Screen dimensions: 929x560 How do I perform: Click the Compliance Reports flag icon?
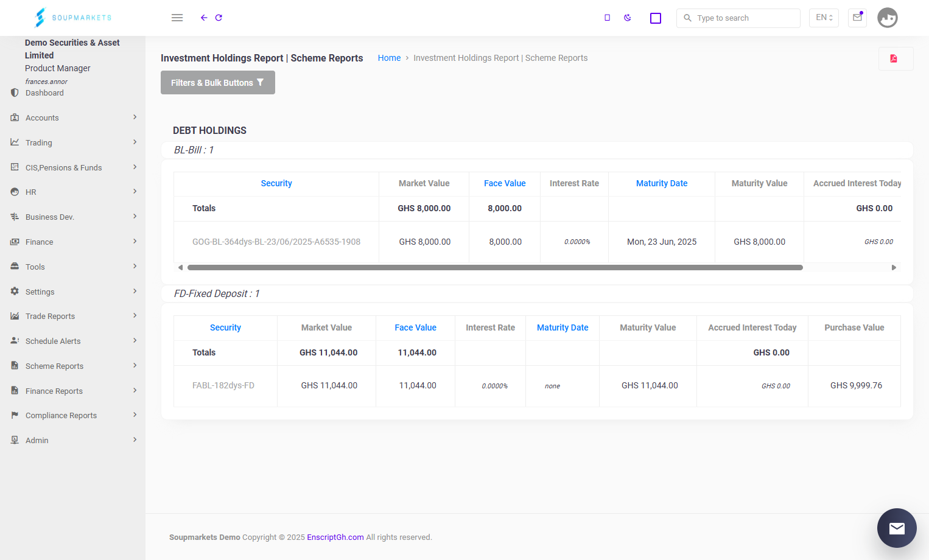pyautogui.click(x=15, y=415)
